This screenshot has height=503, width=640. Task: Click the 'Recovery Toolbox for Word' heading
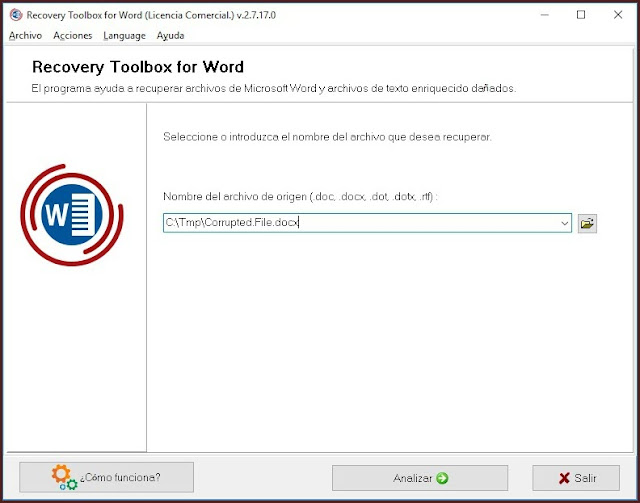click(138, 67)
